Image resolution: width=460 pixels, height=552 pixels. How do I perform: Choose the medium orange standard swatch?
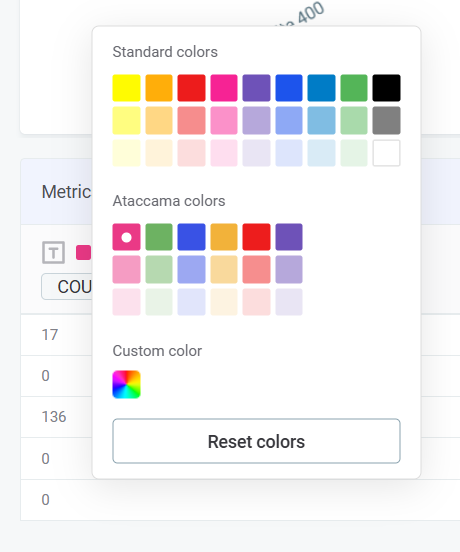[159, 120]
